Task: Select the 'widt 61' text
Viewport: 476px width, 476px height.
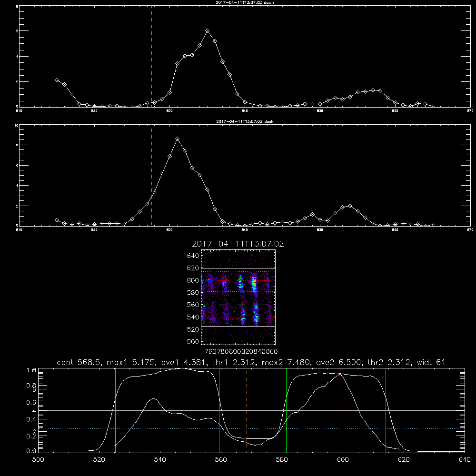Action: [431, 362]
